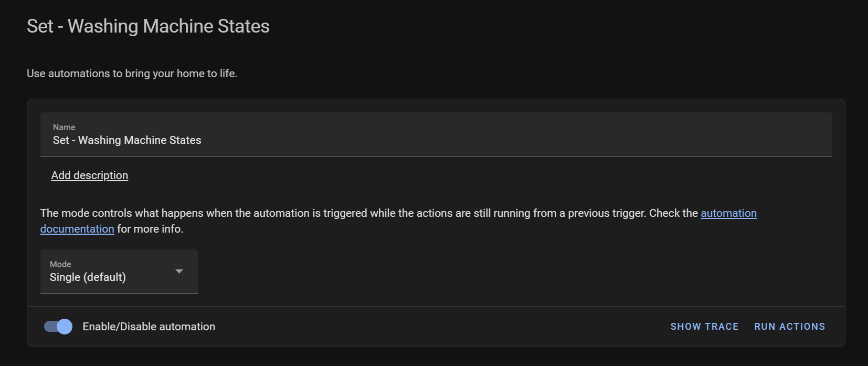Screen dimensions: 868x366
Task: Open the Add description link
Action: point(90,175)
